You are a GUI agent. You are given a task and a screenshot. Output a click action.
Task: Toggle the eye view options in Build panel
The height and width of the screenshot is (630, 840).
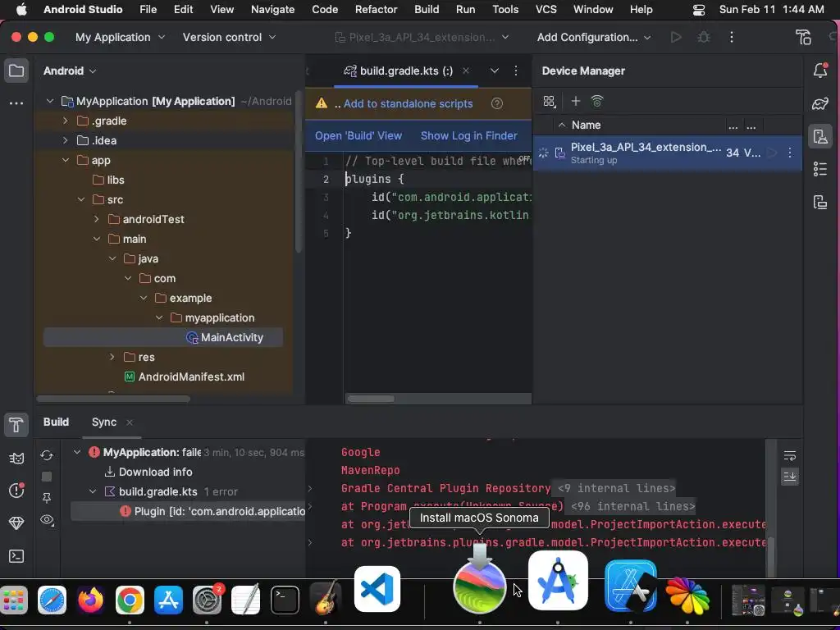click(x=47, y=519)
